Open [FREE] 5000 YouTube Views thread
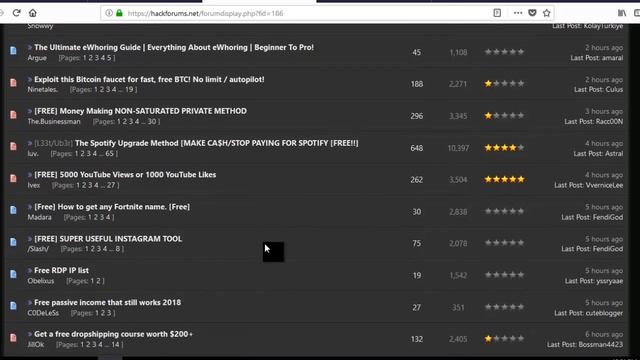This screenshot has width=640, height=360. click(x=125, y=175)
